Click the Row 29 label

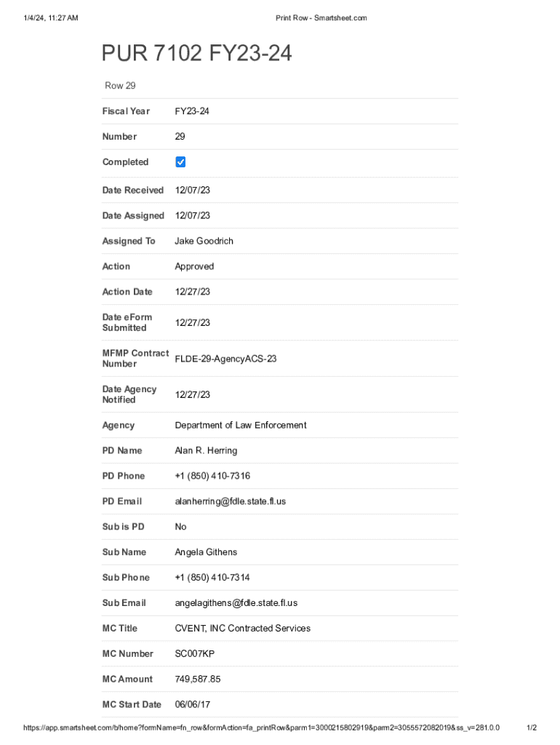tap(120, 86)
